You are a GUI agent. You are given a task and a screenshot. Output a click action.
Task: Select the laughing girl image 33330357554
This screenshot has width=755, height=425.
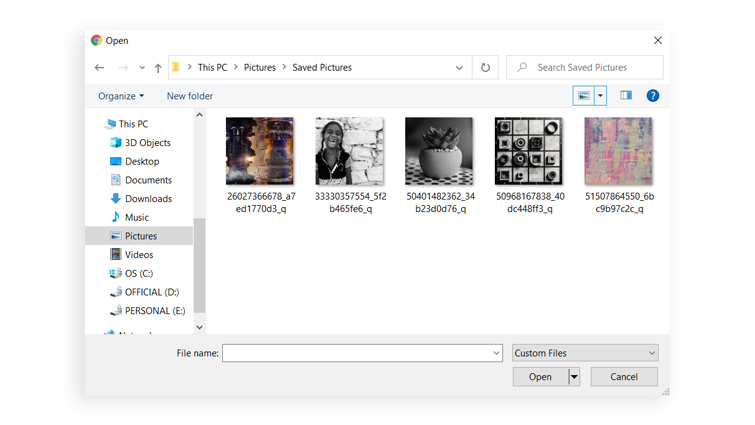(x=350, y=151)
